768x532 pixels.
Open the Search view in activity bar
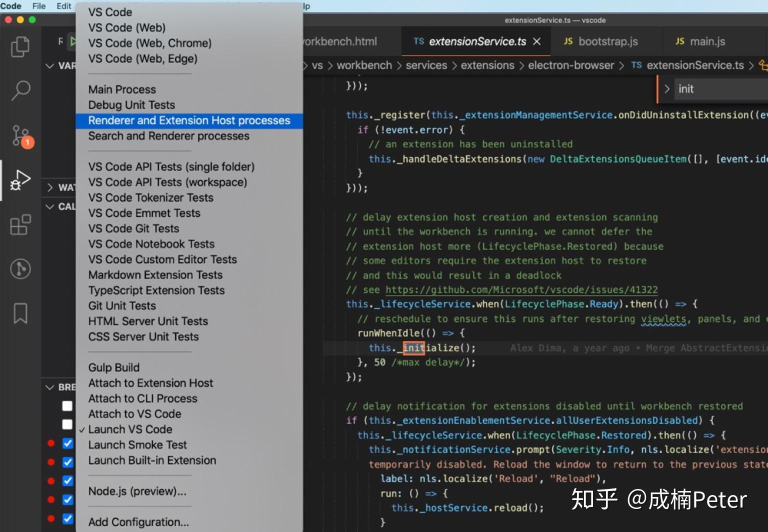point(20,90)
